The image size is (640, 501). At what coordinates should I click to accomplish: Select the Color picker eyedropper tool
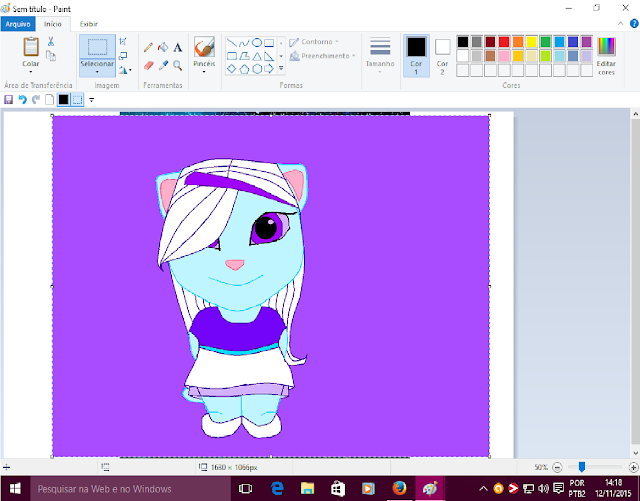[x=163, y=65]
